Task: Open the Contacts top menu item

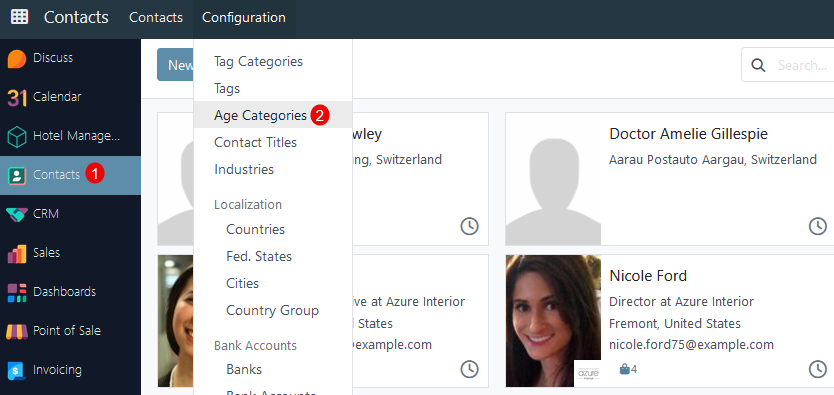Action: [156, 18]
